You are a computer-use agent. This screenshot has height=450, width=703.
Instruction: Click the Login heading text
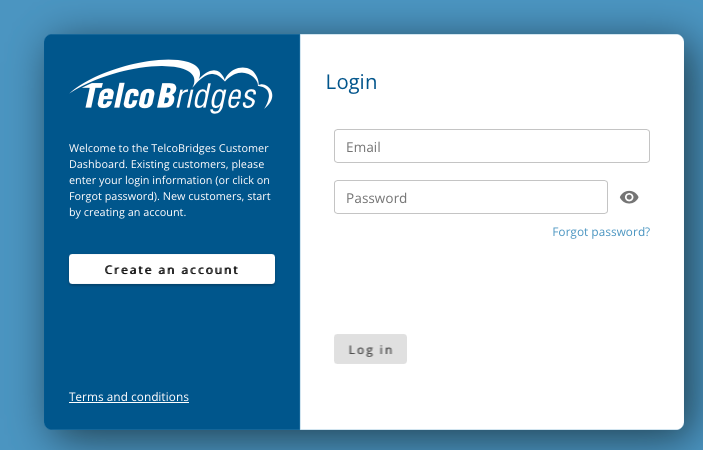pos(352,82)
